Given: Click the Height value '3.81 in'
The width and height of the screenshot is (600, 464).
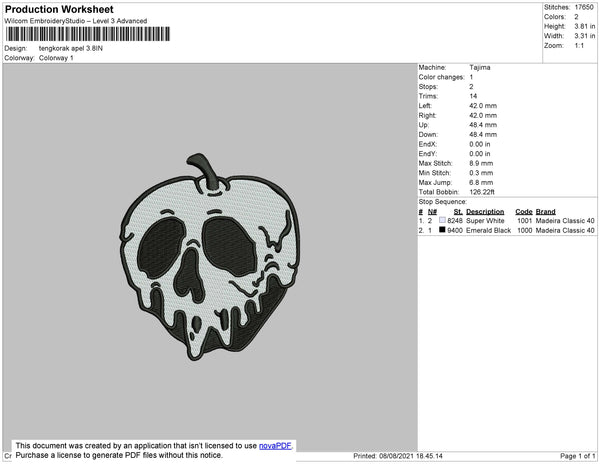Looking at the screenshot, I should (585, 26).
